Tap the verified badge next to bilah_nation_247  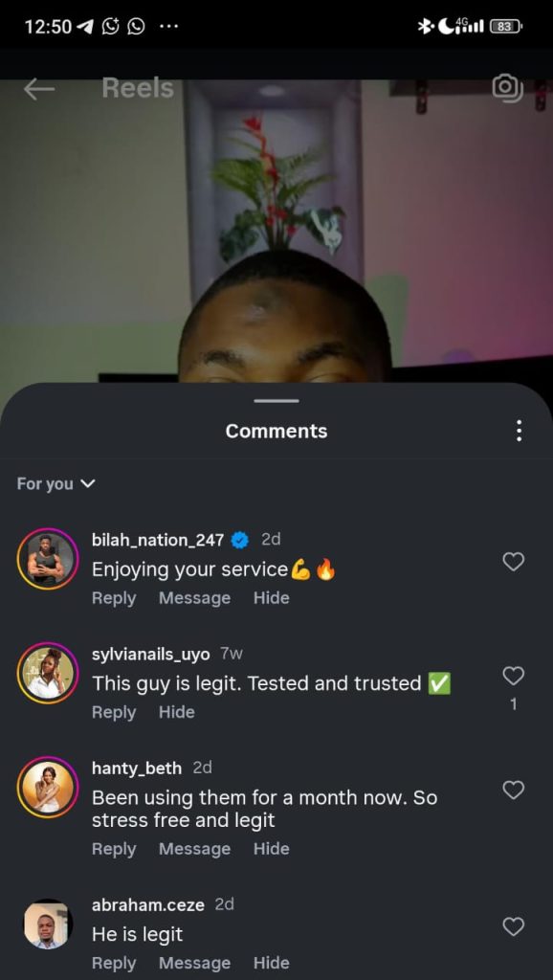point(240,540)
